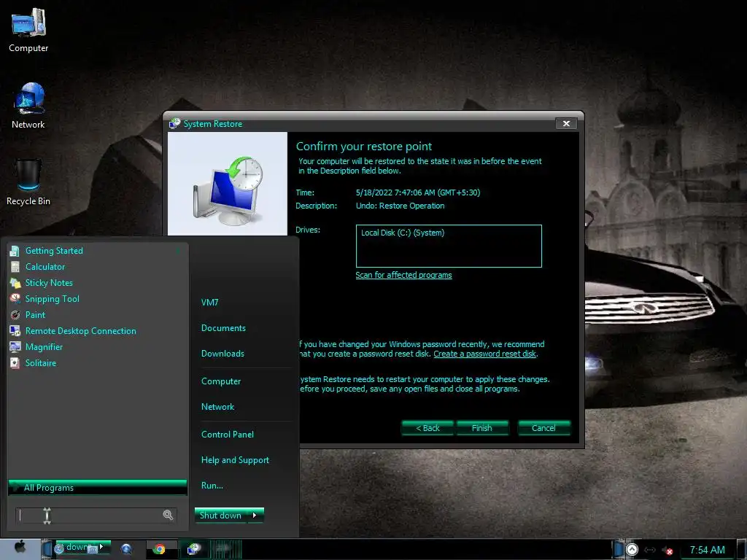Image resolution: width=747 pixels, height=560 pixels.
Task: Click Scan for affected programs link
Action: (x=403, y=275)
